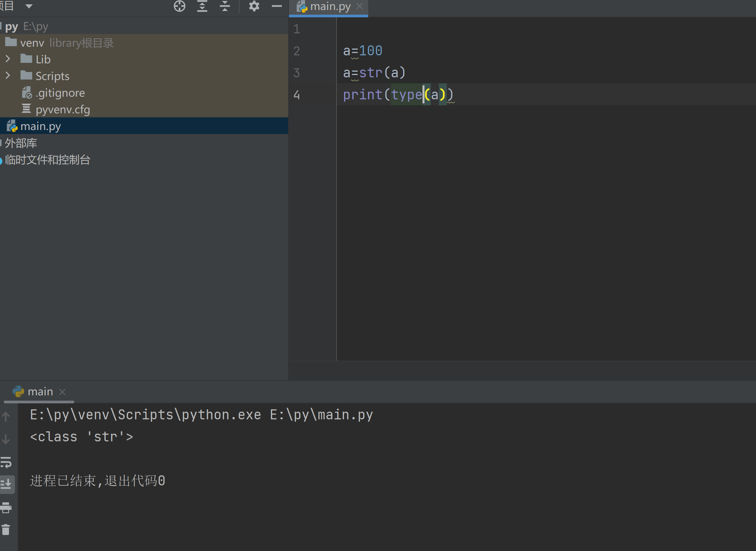Click the code line a=100
Screen dimensions: 756x551
[x=363, y=51]
